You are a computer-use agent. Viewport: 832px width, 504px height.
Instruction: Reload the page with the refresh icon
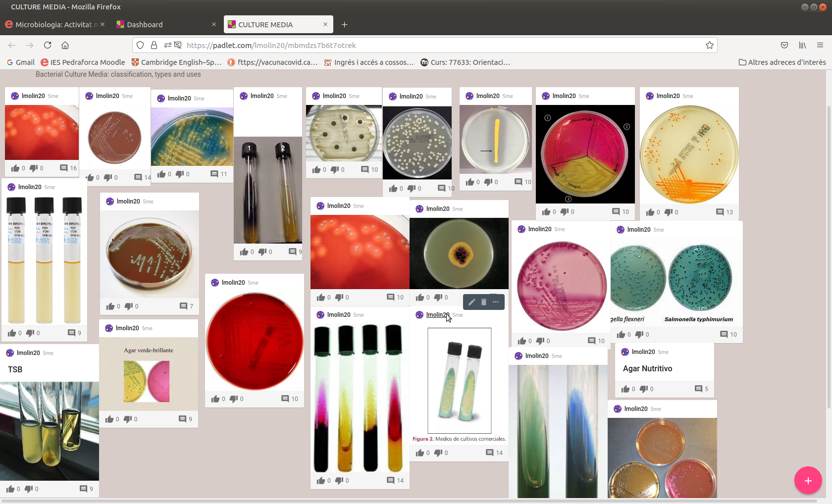[x=48, y=46]
